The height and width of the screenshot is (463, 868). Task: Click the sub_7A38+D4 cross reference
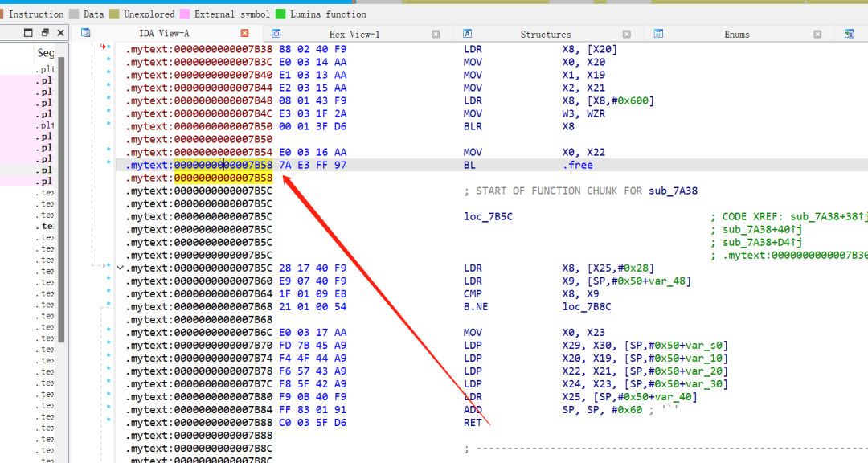[x=762, y=243]
